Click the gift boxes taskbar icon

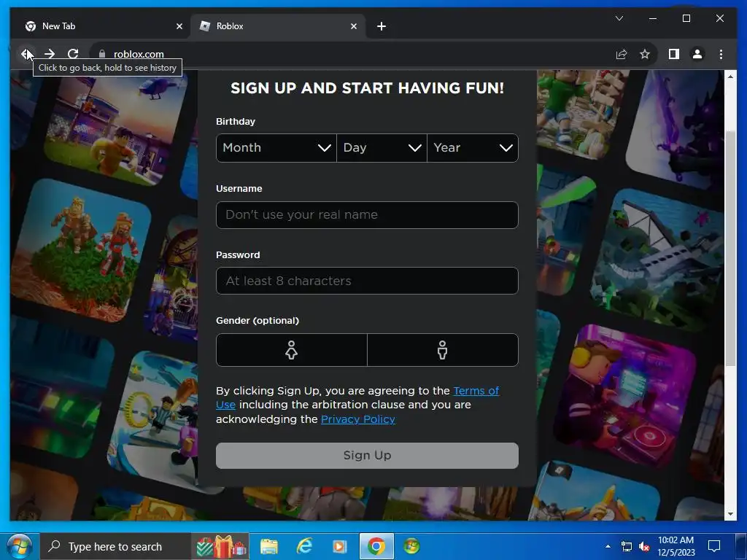[220, 547]
